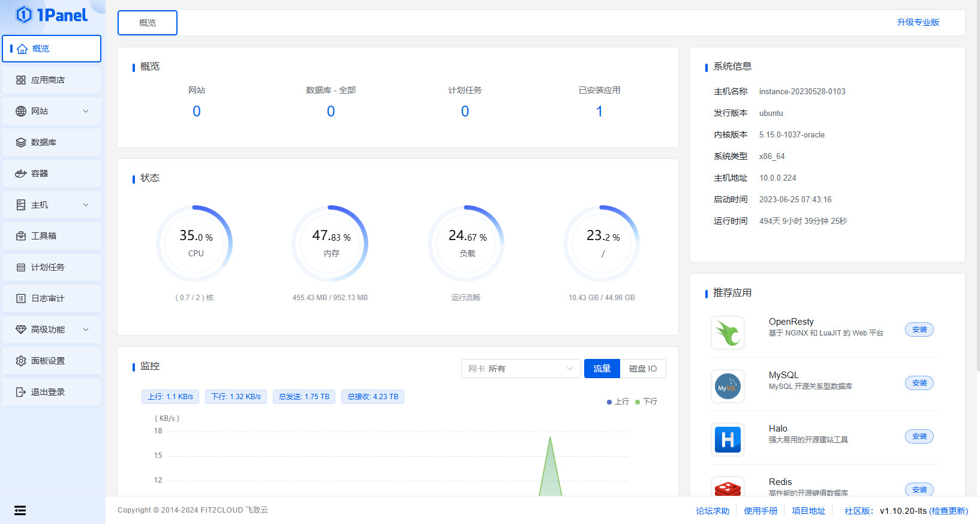980x524 pixels.
Task: Click the 升级专业版 link
Action: [918, 22]
